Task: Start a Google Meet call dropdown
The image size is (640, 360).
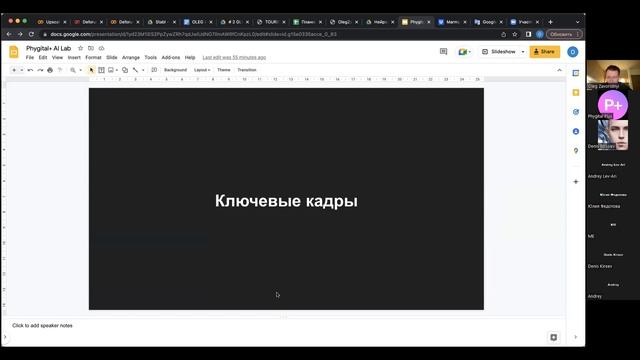Action: (x=464, y=52)
